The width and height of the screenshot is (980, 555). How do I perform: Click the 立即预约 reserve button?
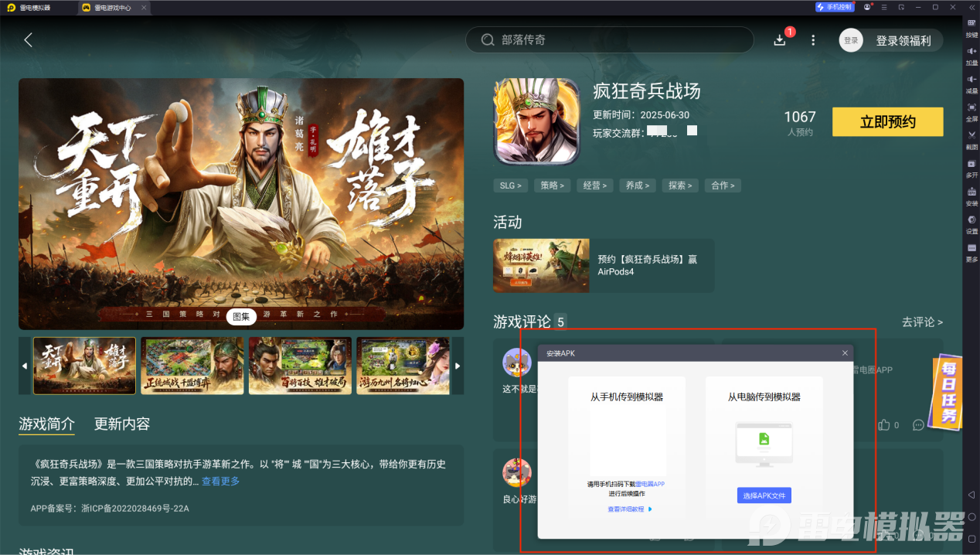click(887, 122)
